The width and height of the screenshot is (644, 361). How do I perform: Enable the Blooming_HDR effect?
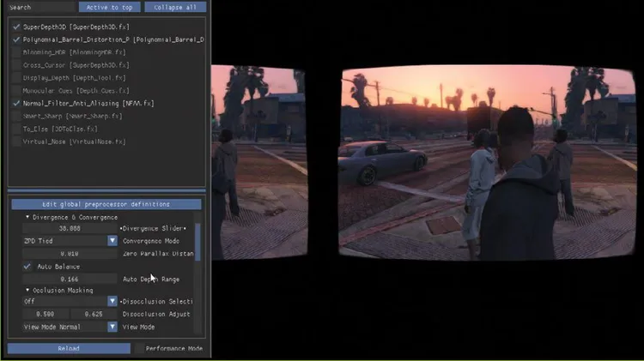tap(16, 52)
